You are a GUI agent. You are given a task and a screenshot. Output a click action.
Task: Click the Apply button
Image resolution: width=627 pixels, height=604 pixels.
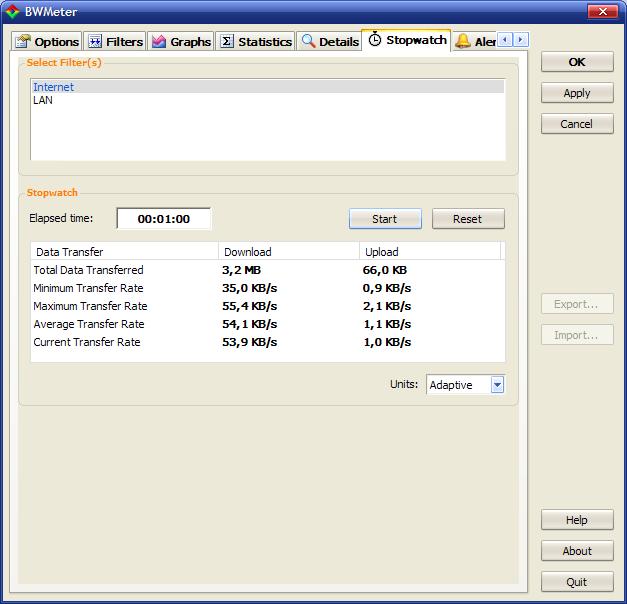tap(577, 93)
